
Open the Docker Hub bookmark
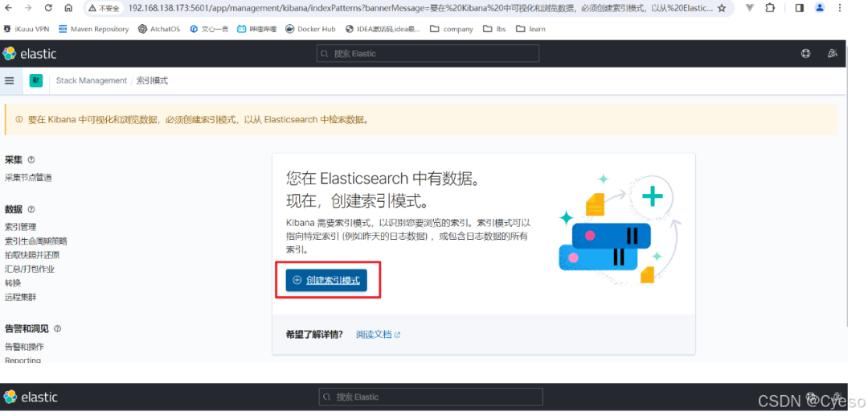coord(310,29)
